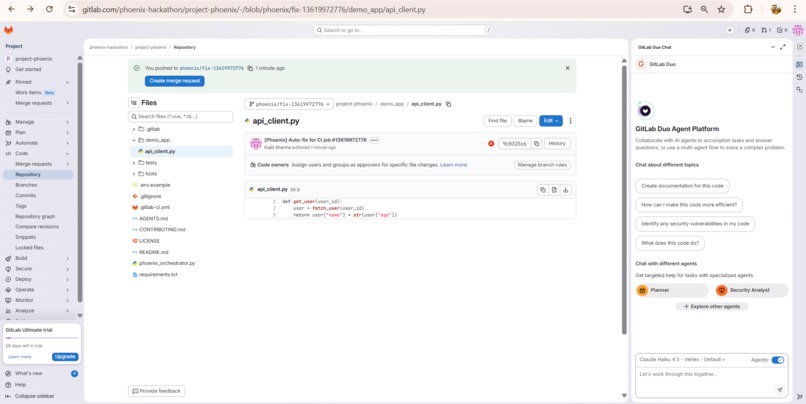806x404 pixels.
Task: Download api_client.py file icon
Action: [x=565, y=190]
